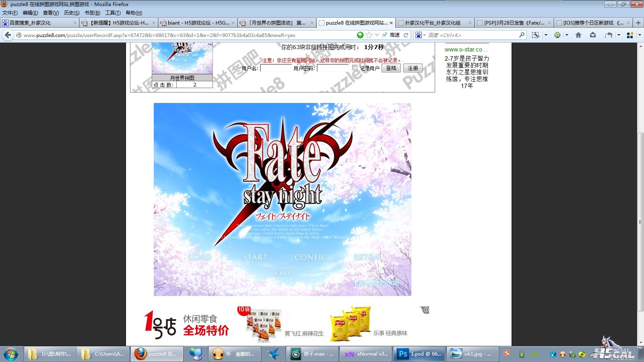Expand the dropdown next to undo-arrow icon

point(619,35)
